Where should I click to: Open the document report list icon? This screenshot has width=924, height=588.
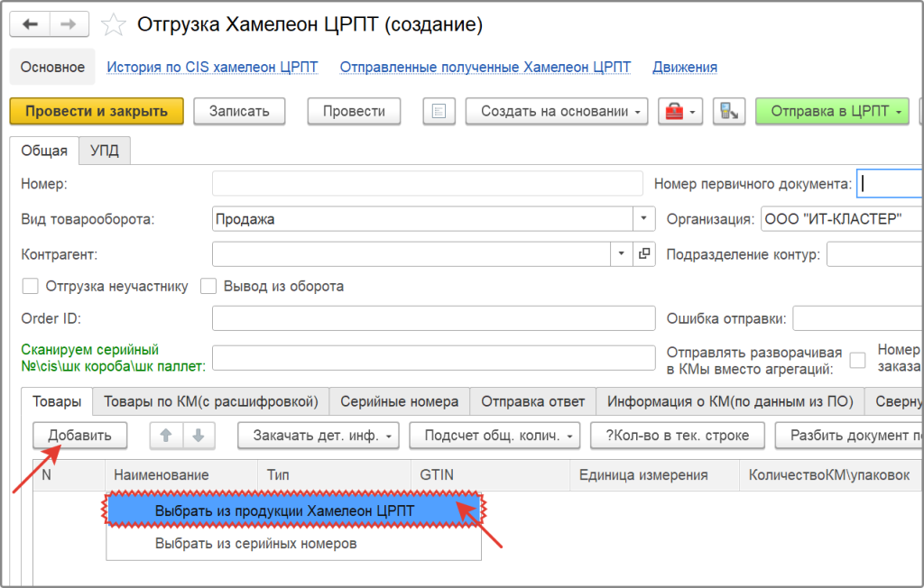[x=439, y=111]
